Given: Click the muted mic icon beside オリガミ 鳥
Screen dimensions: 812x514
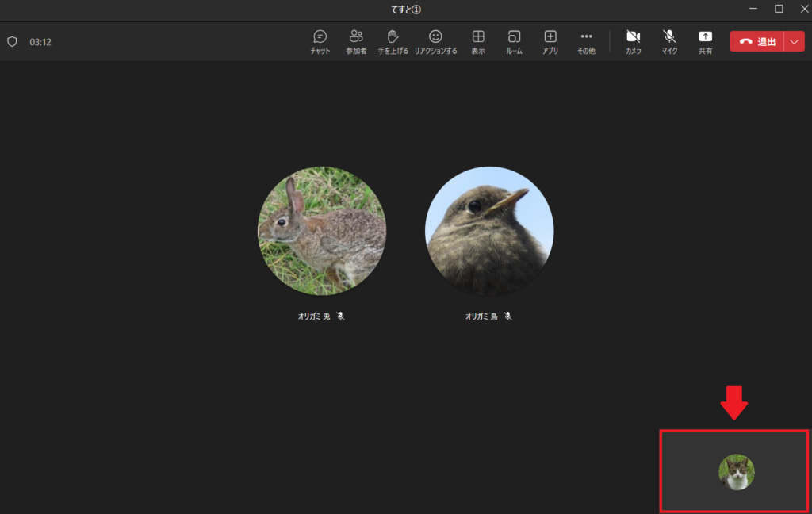Looking at the screenshot, I should tap(508, 316).
